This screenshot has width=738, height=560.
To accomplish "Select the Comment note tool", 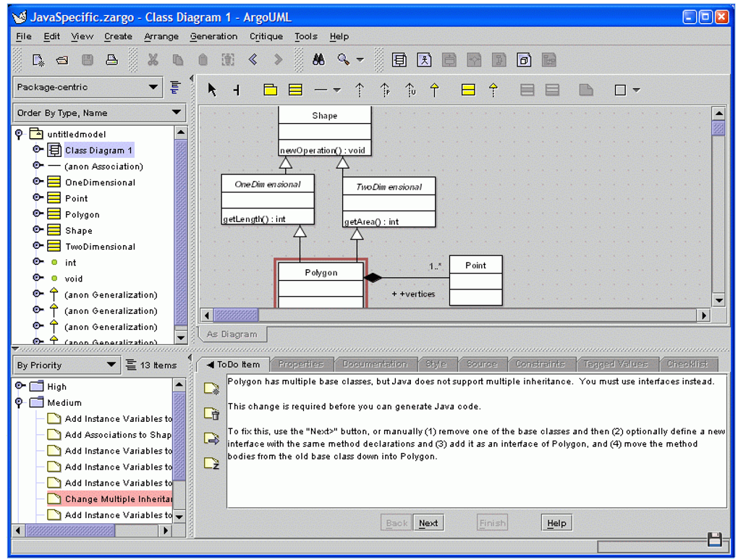I will (585, 90).
